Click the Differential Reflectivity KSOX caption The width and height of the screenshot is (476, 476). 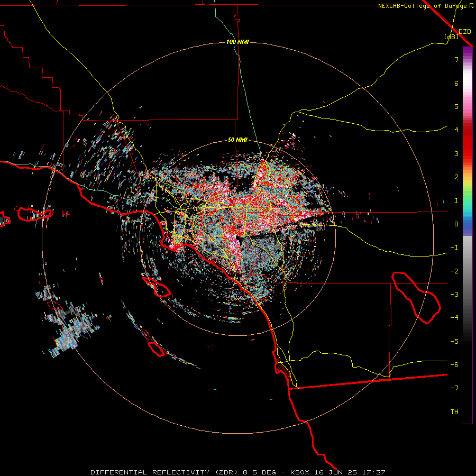pos(238,472)
